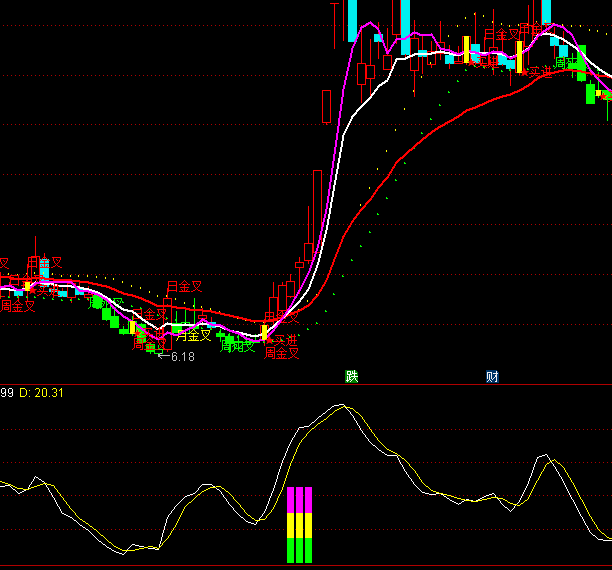
Task: Click the divider line between chart panels
Action: (x=306, y=385)
